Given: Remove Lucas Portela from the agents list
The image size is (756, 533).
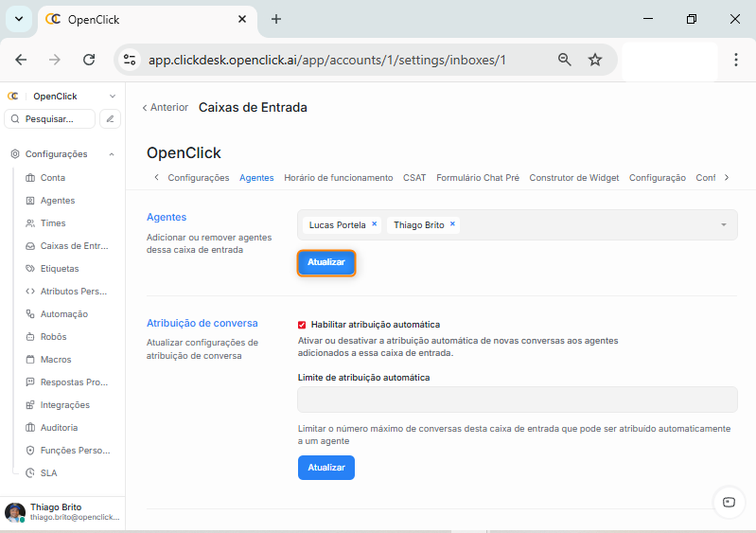Looking at the screenshot, I should 375,224.
